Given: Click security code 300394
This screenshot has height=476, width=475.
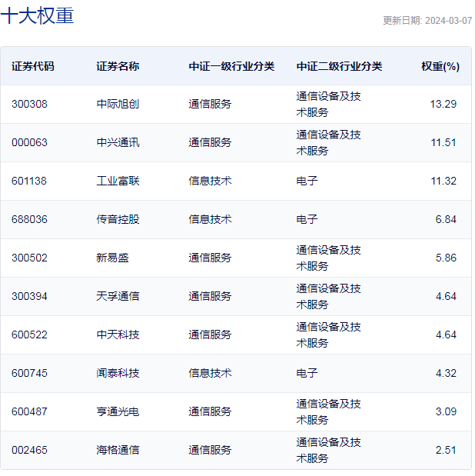Looking at the screenshot, I should (x=29, y=296).
